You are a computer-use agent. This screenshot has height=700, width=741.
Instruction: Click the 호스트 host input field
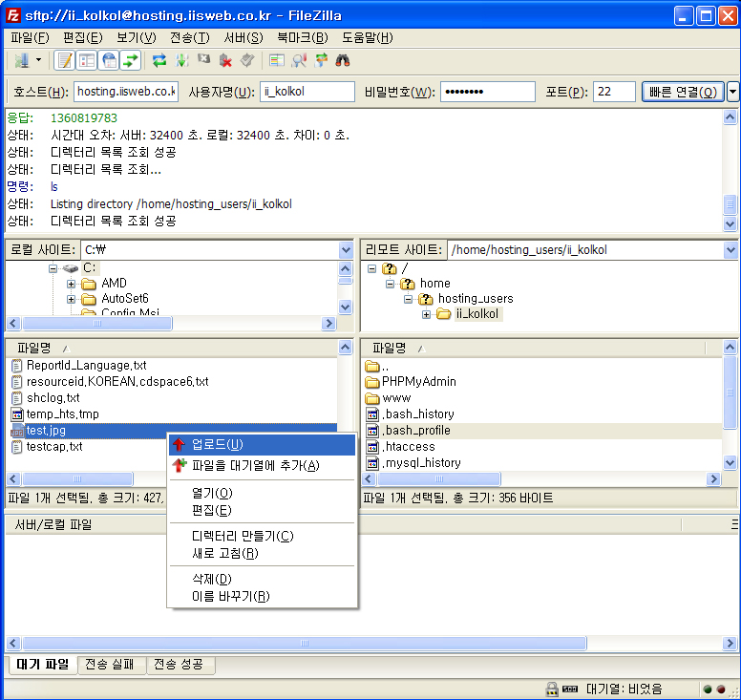[x=125, y=92]
